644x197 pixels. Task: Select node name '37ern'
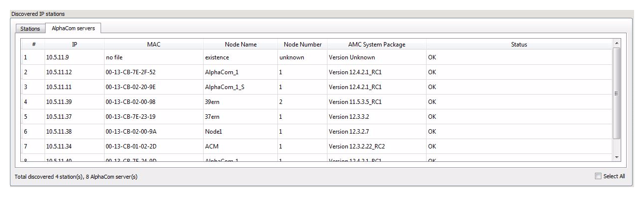point(241,117)
